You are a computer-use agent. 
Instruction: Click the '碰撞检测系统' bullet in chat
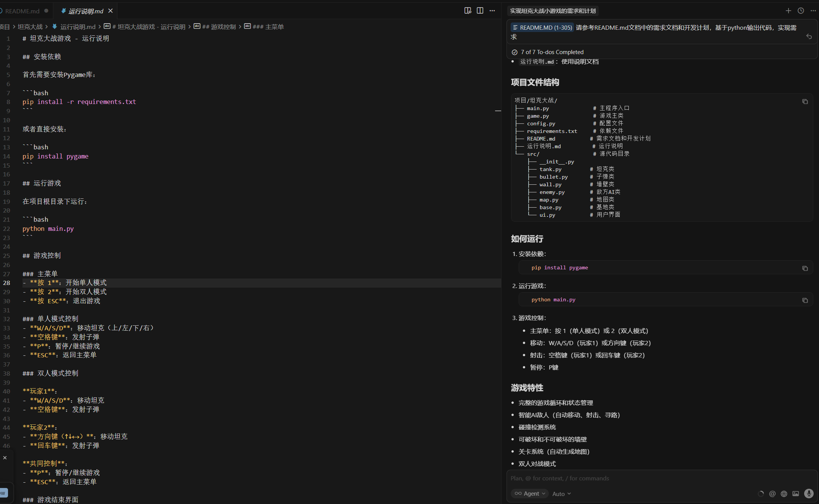(537, 427)
